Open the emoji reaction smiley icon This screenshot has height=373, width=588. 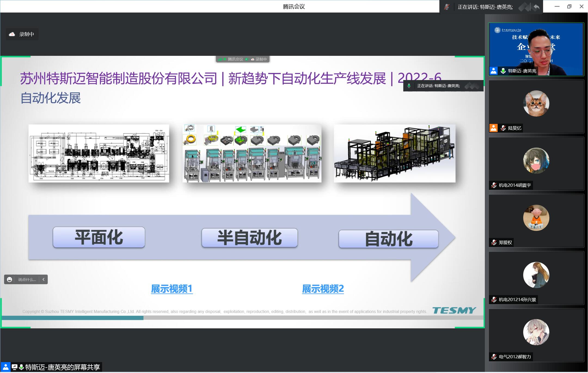(10, 280)
